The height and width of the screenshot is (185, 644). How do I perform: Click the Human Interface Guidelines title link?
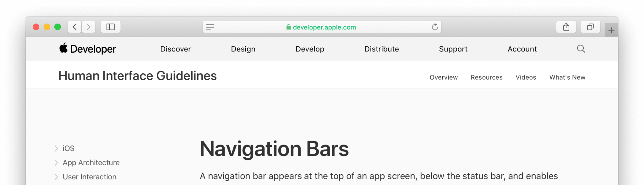click(138, 76)
